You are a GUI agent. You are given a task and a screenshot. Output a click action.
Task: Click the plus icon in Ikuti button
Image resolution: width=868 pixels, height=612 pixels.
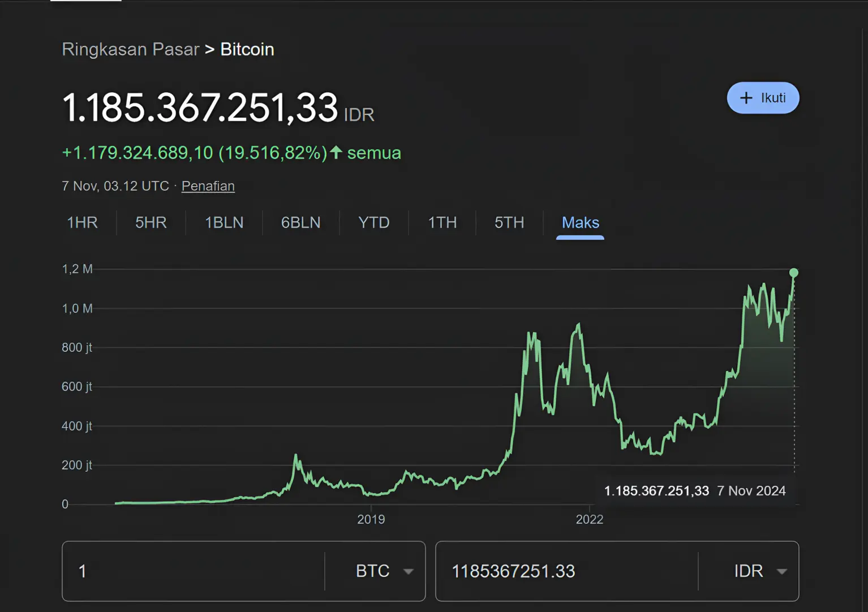746,98
